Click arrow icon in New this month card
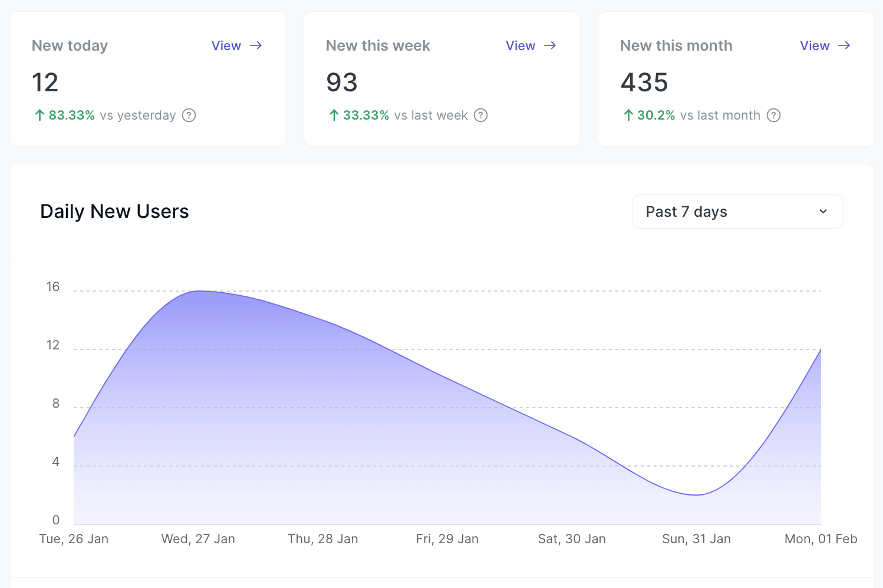 point(844,46)
